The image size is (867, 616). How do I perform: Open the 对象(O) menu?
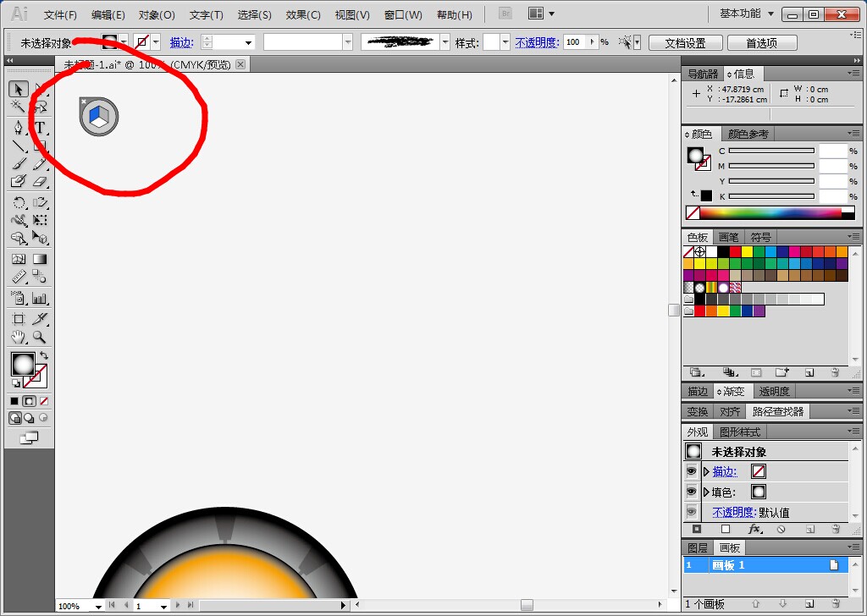(x=157, y=15)
